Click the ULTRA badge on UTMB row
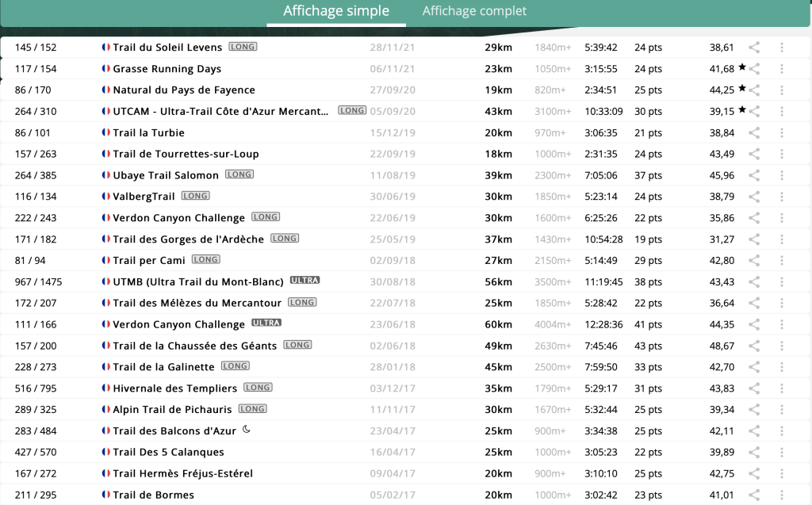 pos(304,281)
